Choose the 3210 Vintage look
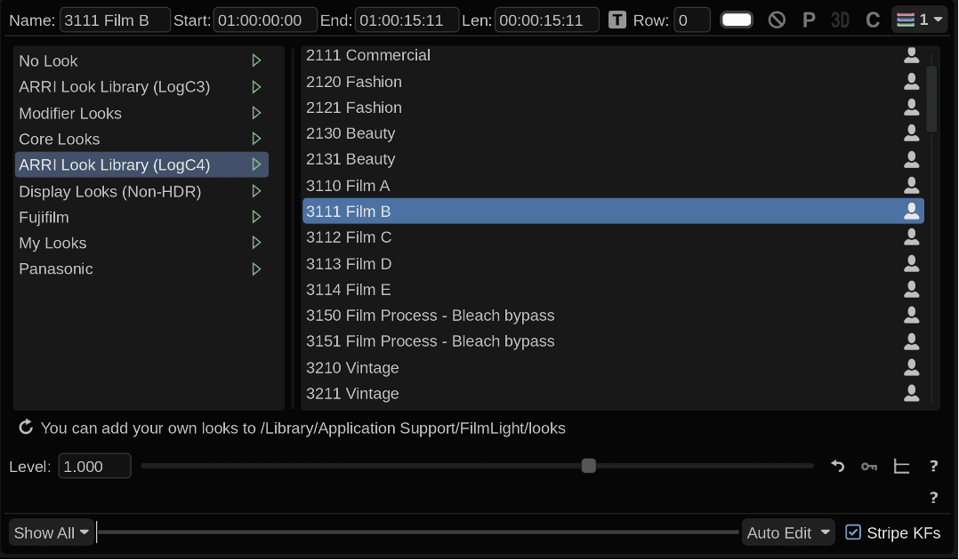This screenshot has height=560, width=959. coord(613,367)
